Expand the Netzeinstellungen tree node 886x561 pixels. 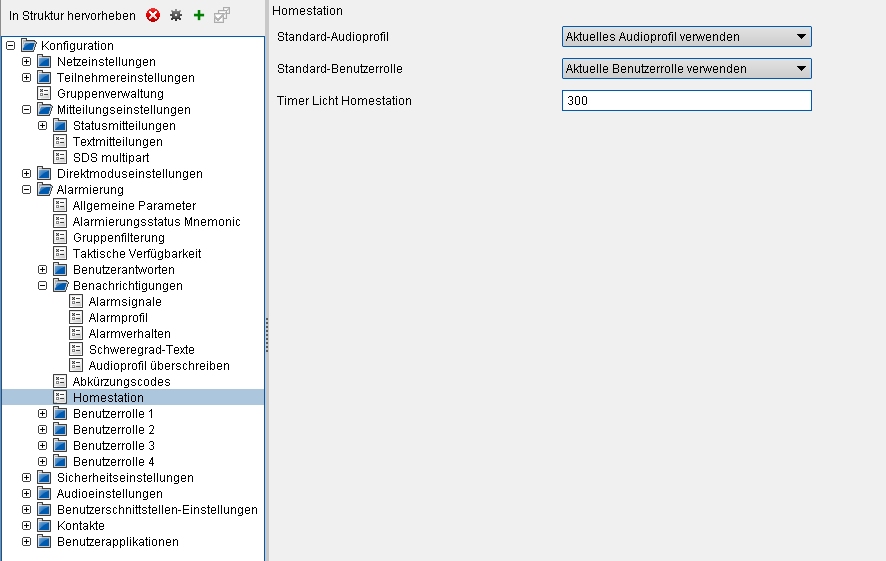point(26,62)
